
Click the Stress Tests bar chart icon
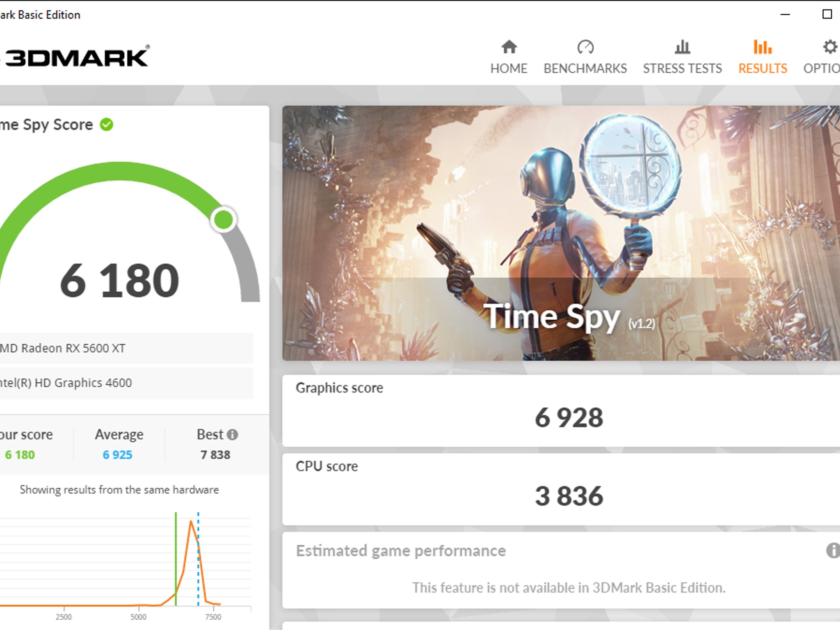(682, 47)
